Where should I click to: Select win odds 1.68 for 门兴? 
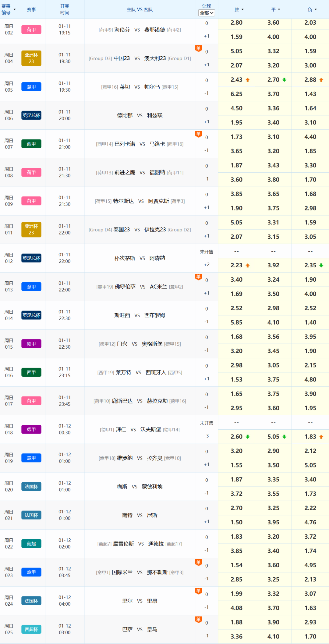[x=236, y=337]
